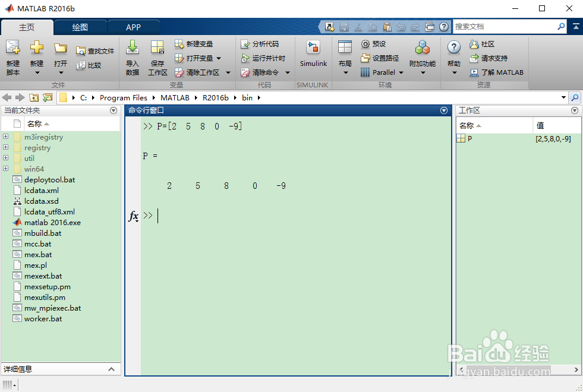Open the 新建 dropdown with plus icon
583x392 pixels.
point(37,58)
